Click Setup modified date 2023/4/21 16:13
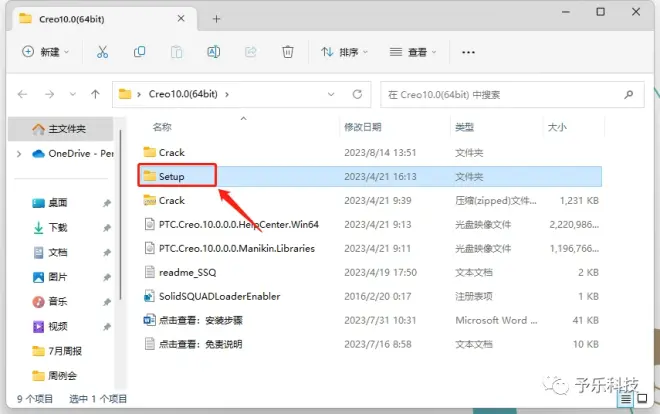 pos(380,176)
